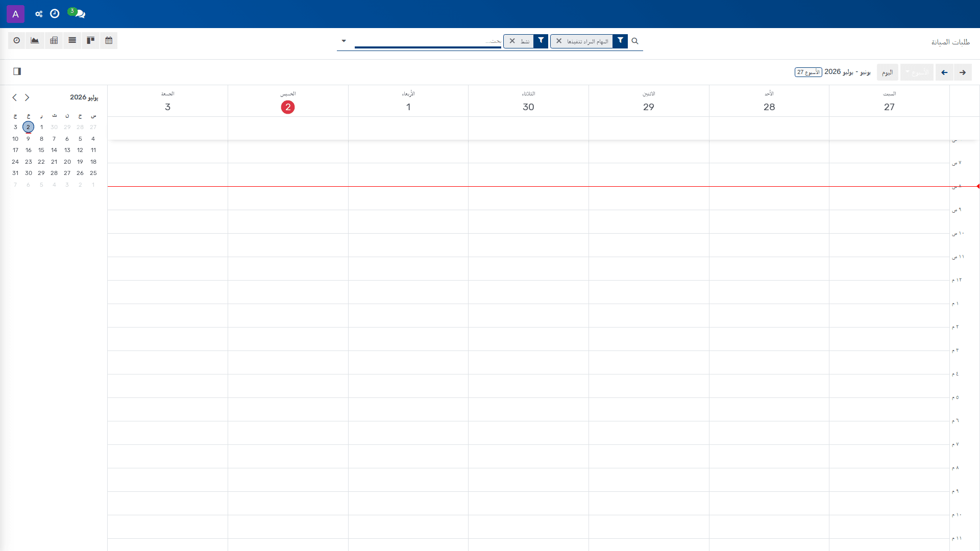
Task: Focus the بحث search input field
Action: 428,41
